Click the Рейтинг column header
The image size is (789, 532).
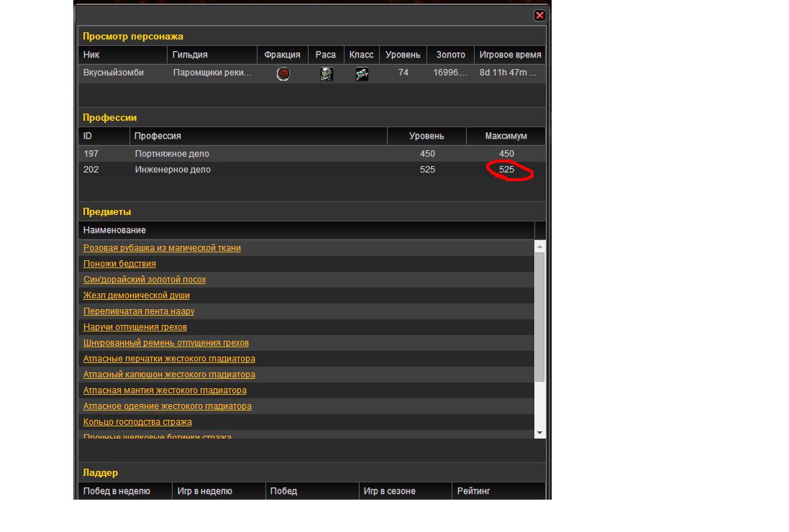(498, 491)
